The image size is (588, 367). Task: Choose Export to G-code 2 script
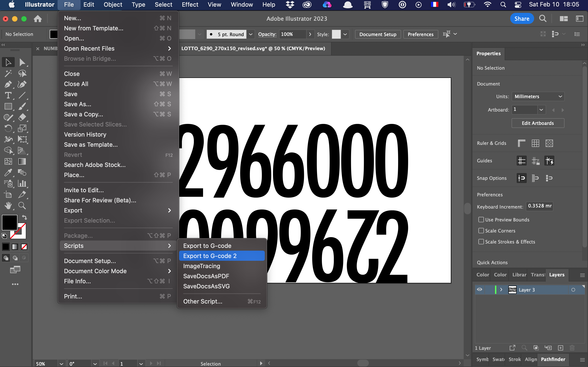[222, 256]
